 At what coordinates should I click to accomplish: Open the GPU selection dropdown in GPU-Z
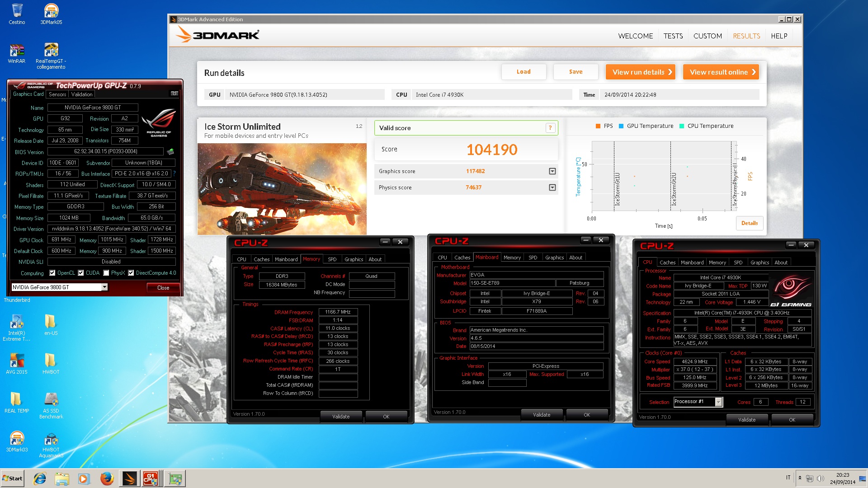click(x=104, y=287)
